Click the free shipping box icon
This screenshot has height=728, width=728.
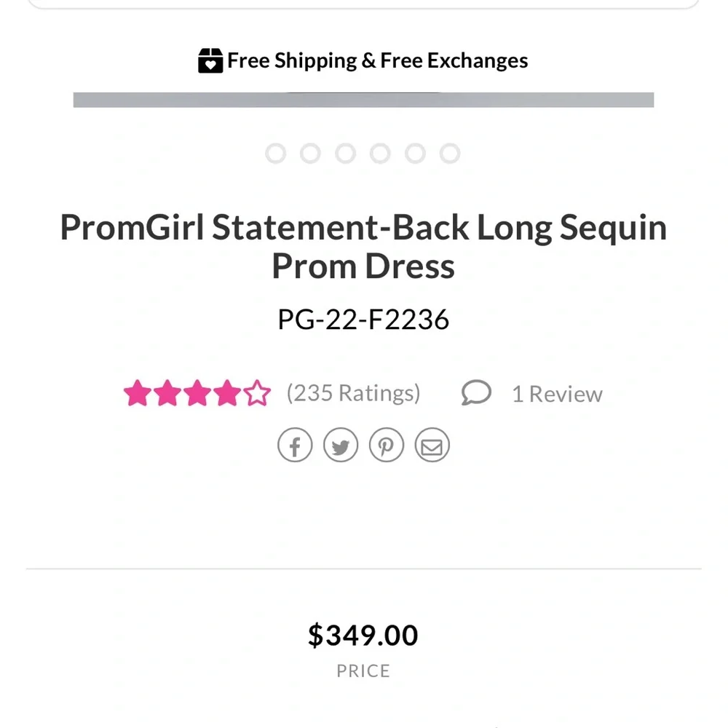click(x=210, y=60)
